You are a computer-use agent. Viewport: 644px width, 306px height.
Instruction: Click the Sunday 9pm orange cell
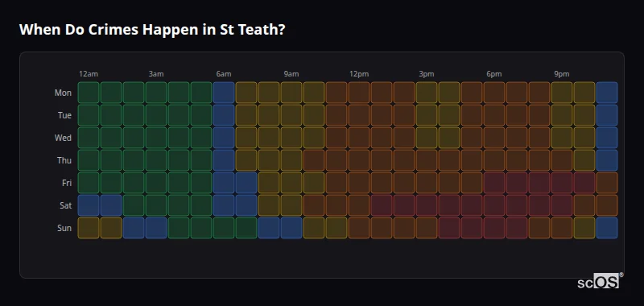[x=561, y=228]
